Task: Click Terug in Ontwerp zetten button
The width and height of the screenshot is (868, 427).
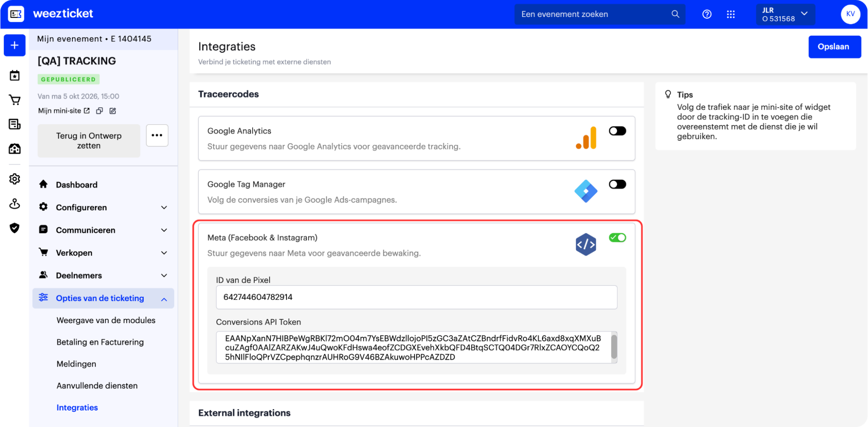Action: click(x=89, y=141)
